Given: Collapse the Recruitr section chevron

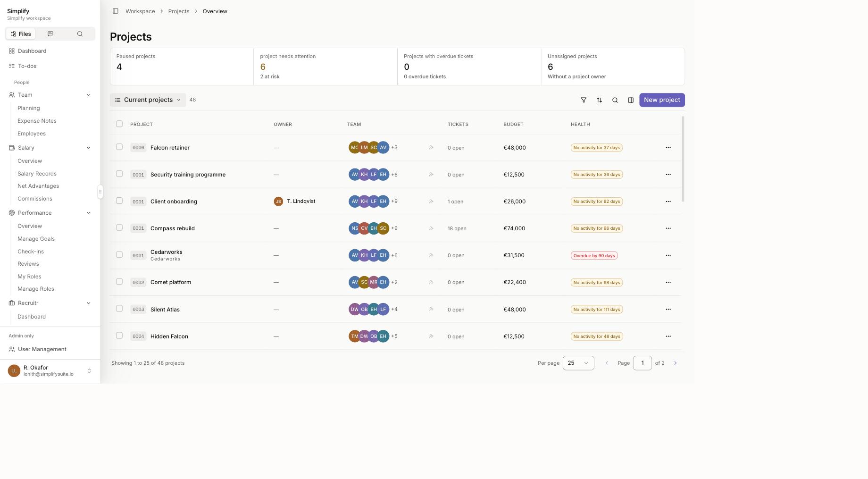Looking at the screenshot, I should pos(88,303).
